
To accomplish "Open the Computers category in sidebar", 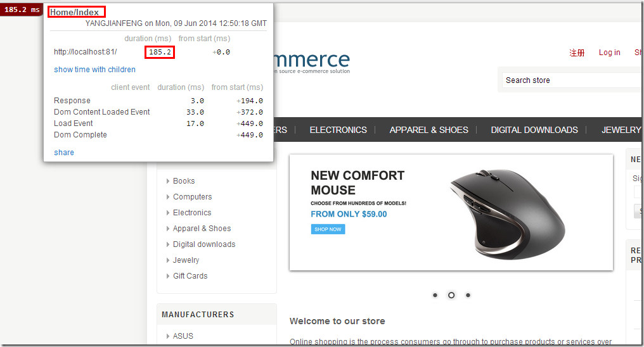I will 192,197.
